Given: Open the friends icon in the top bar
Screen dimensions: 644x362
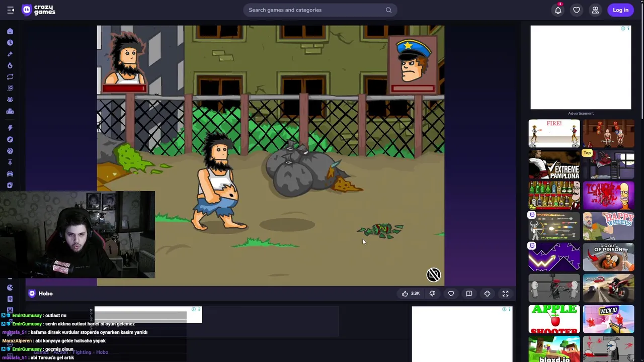Looking at the screenshot, I should point(595,10).
